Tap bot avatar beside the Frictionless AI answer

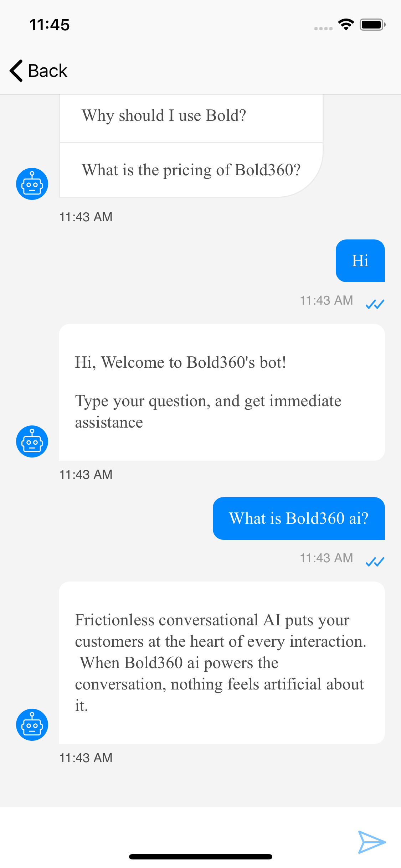coord(32,725)
